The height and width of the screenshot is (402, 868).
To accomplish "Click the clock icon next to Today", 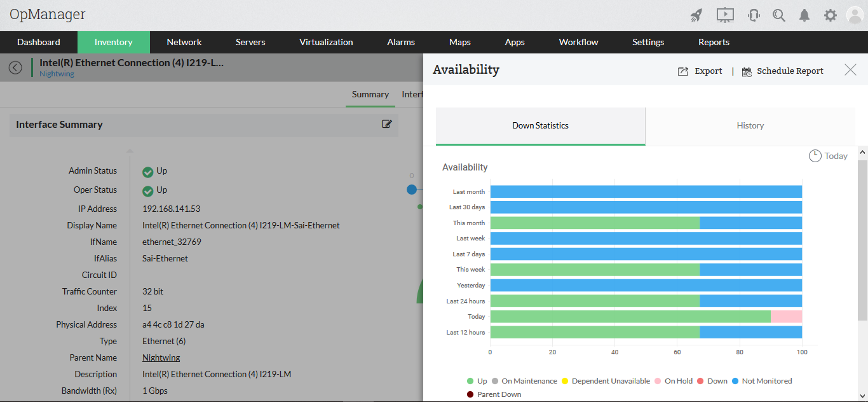I will (815, 156).
